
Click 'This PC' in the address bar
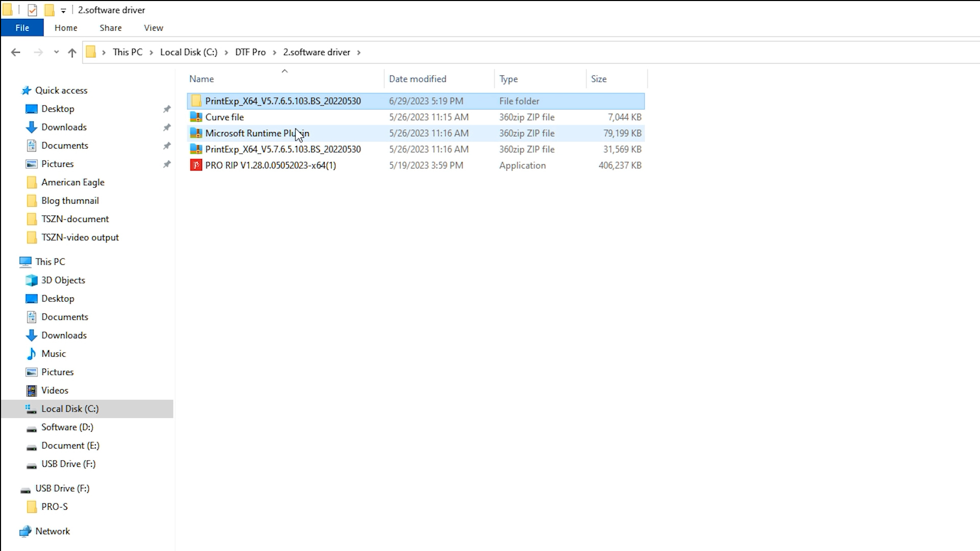[128, 52]
